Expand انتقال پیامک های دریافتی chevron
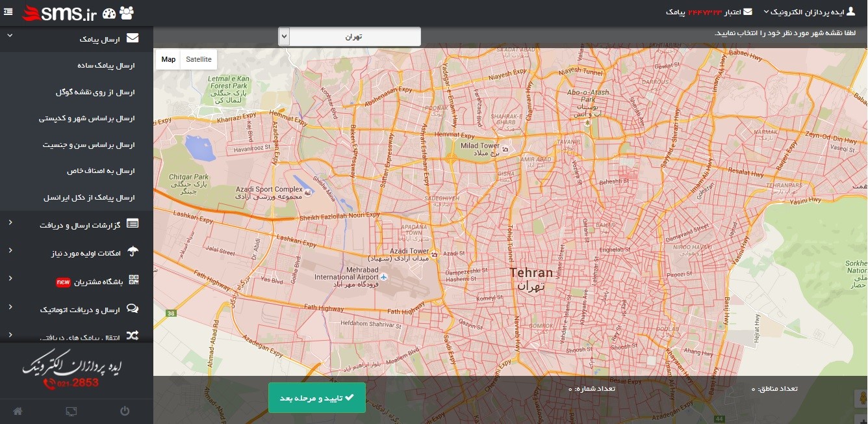 (x=10, y=335)
